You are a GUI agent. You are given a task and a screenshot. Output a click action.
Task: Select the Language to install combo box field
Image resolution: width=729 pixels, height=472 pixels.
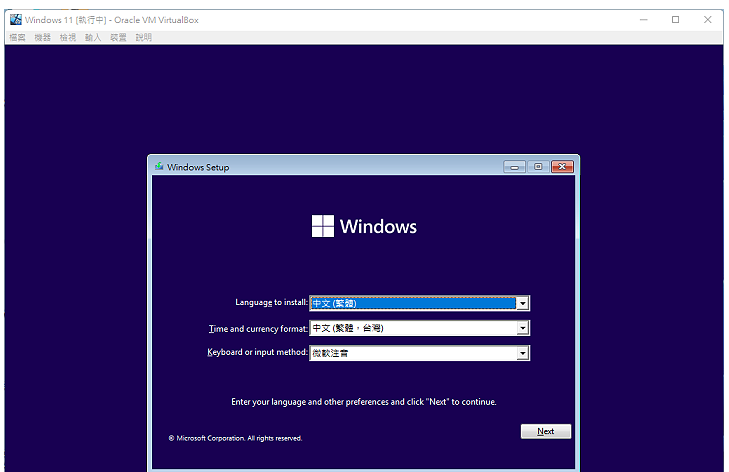(419, 303)
